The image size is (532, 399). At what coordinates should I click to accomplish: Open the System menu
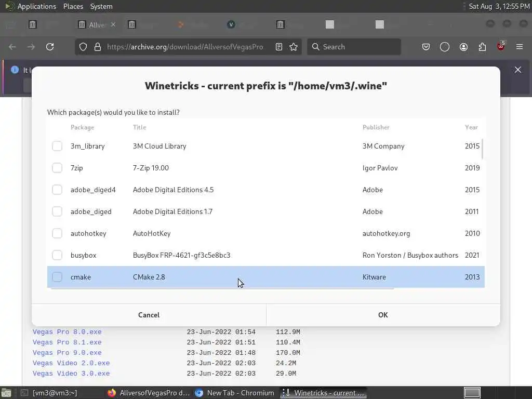point(101,6)
